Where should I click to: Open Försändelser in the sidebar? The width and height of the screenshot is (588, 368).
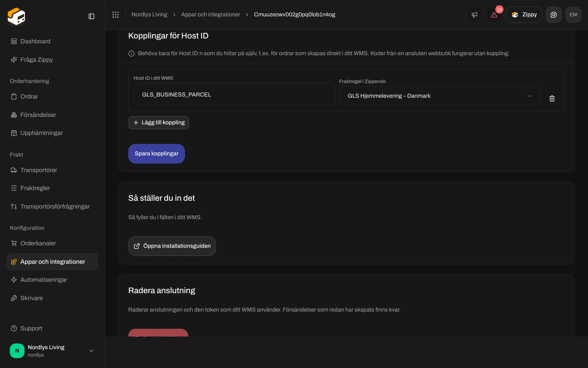tap(52, 115)
